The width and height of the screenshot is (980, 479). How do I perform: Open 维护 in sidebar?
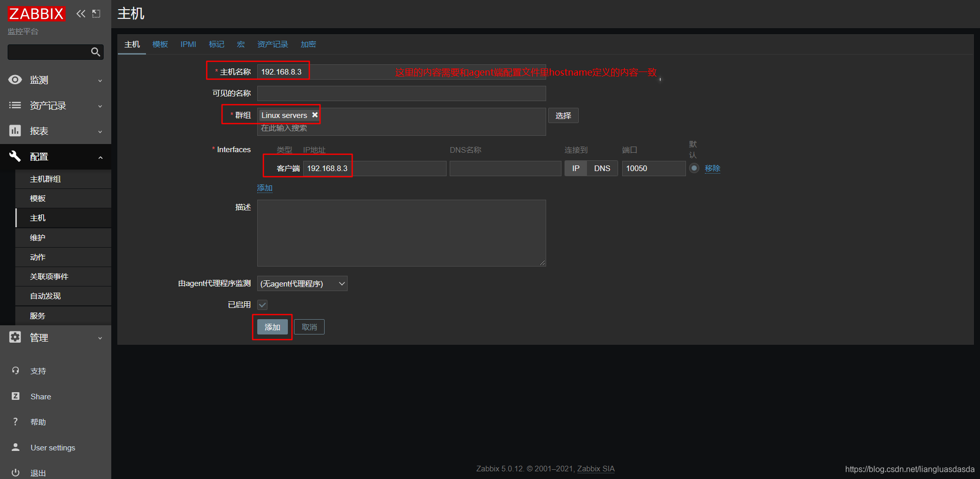tap(63, 237)
